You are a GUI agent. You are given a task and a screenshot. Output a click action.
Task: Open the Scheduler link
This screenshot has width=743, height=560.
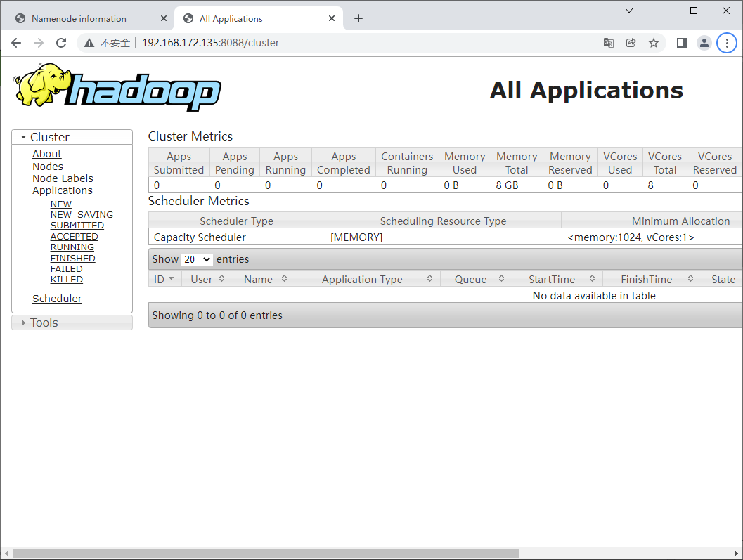click(57, 299)
